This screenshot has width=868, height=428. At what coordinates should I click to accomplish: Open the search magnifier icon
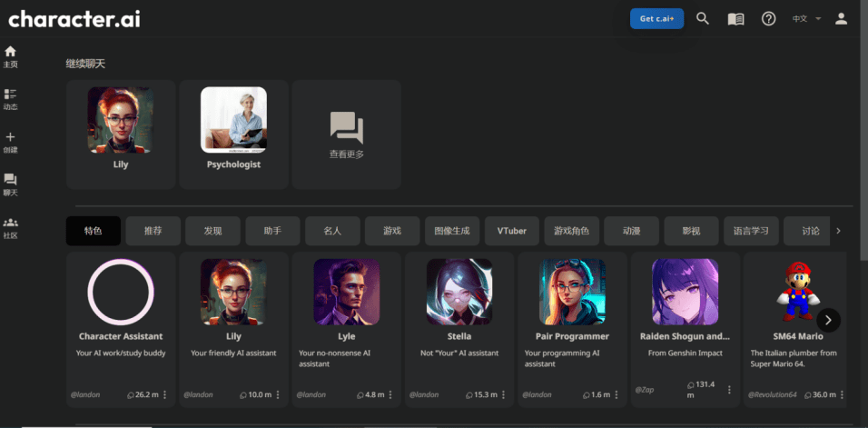pyautogui.click(x=702, y=18)
